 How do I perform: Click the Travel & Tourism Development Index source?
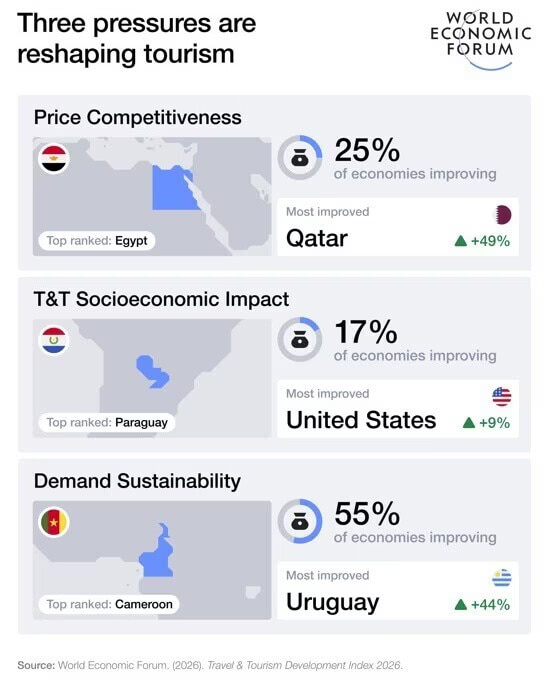pyautogui.click(x=304, y=666)
